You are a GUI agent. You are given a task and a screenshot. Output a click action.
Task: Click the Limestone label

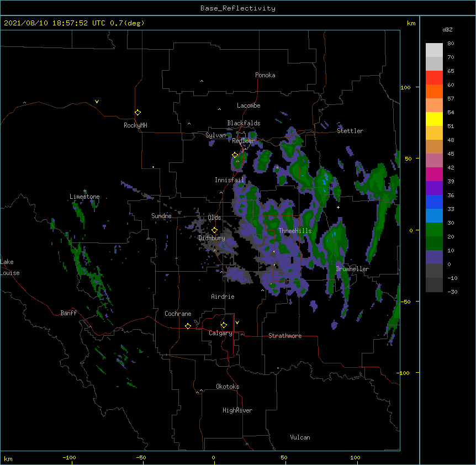click(84, 197)
